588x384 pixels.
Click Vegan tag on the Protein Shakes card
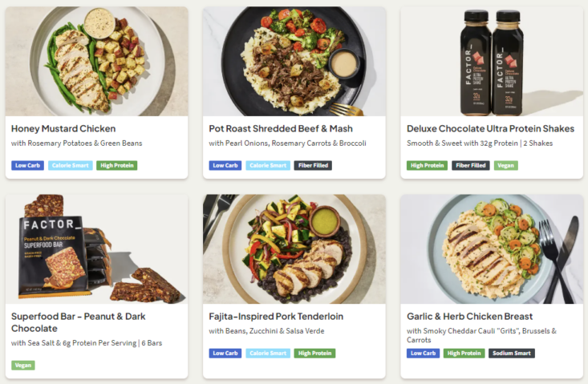pos(506,166)
